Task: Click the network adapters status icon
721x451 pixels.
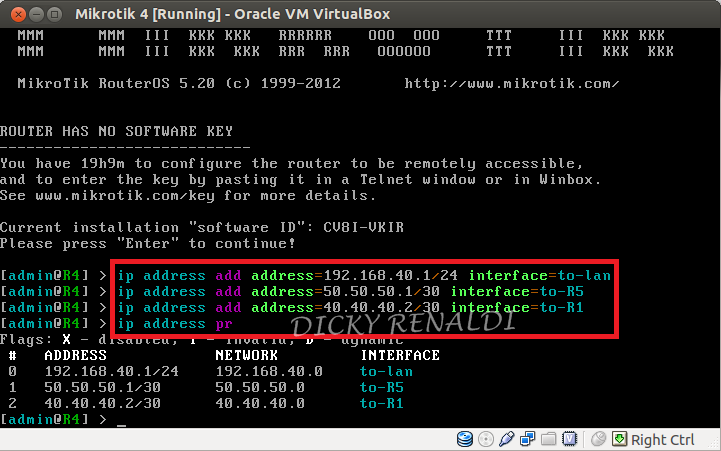Action: pyautogui.click(x=527, y=440)
